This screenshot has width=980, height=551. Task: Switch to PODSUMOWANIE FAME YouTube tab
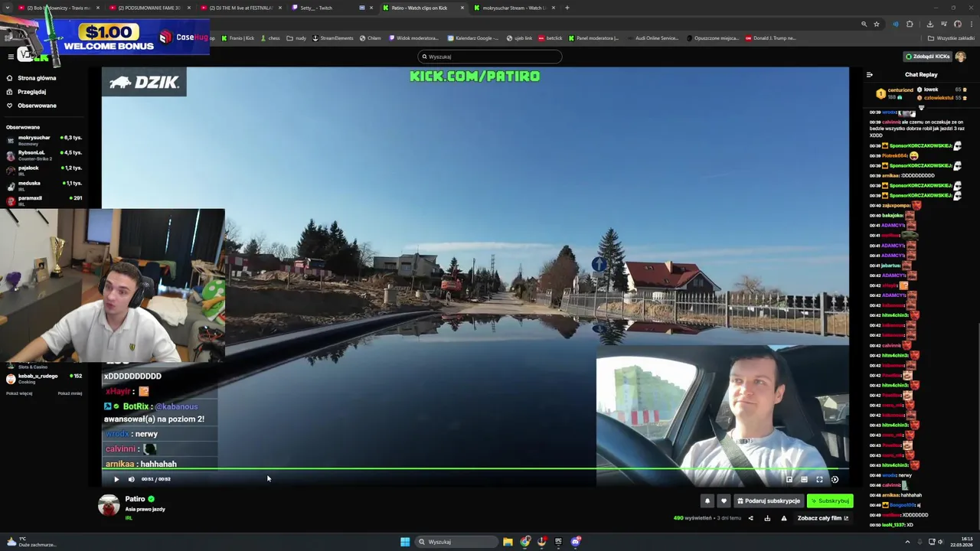(x=149, y=8)
